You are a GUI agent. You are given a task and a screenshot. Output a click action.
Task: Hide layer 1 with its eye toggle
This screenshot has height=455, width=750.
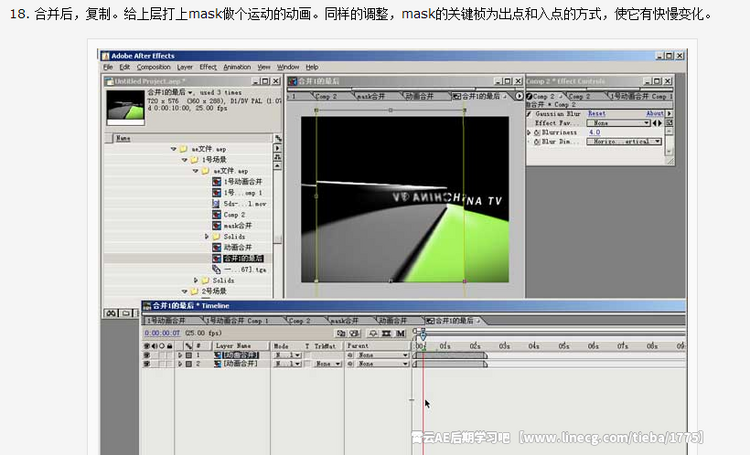tap(147, 355)
